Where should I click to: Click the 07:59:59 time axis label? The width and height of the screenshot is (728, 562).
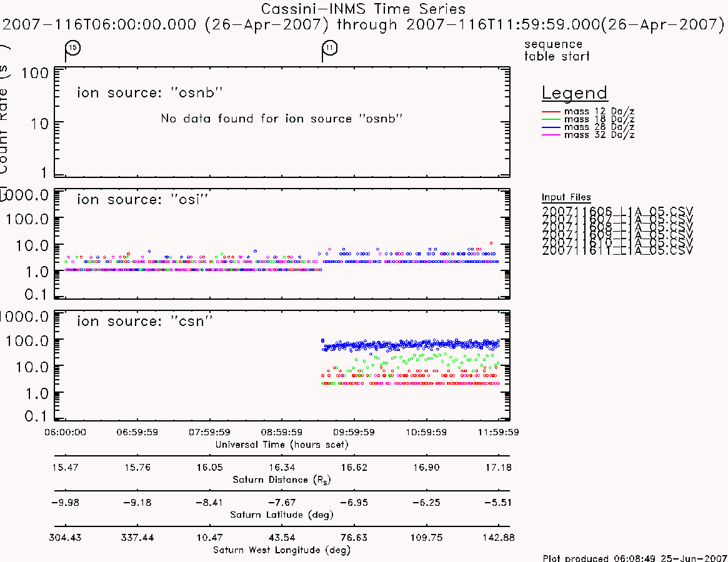[209, 432]
